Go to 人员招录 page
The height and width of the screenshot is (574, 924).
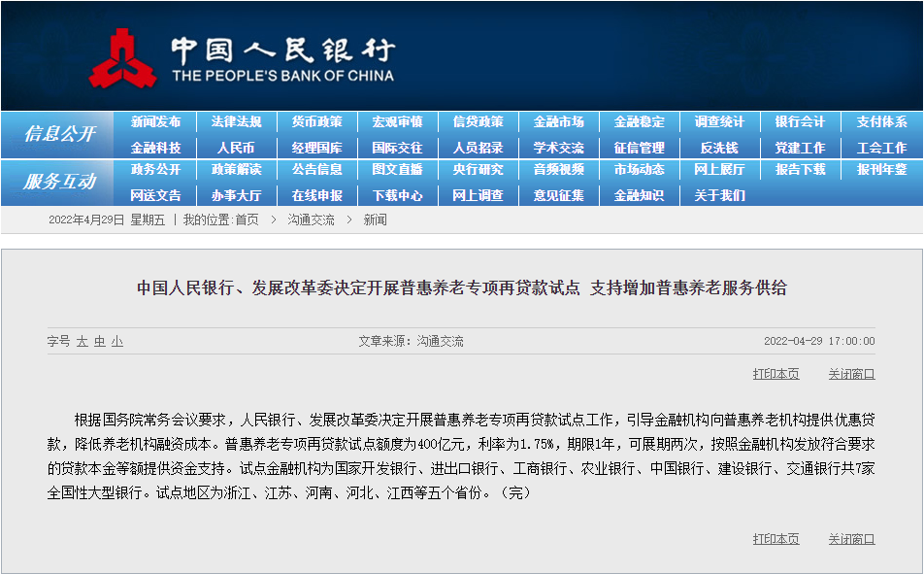(478, 148)
